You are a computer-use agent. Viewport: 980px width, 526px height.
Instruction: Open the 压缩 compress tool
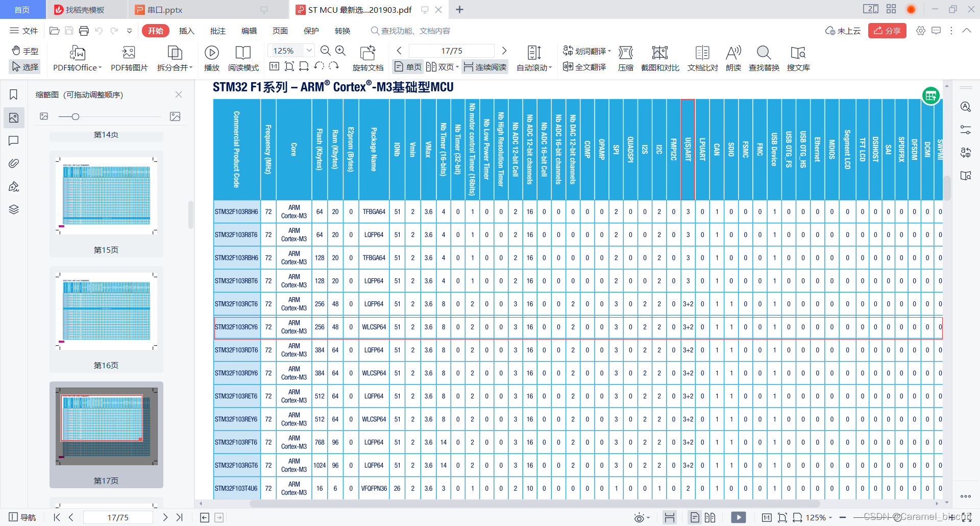[626, 58]
